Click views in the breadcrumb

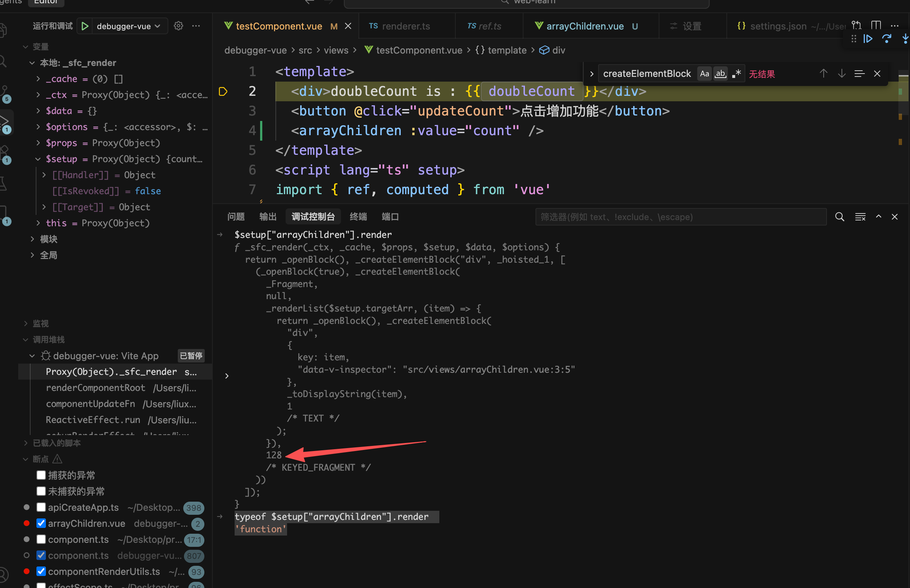[336, 50]
